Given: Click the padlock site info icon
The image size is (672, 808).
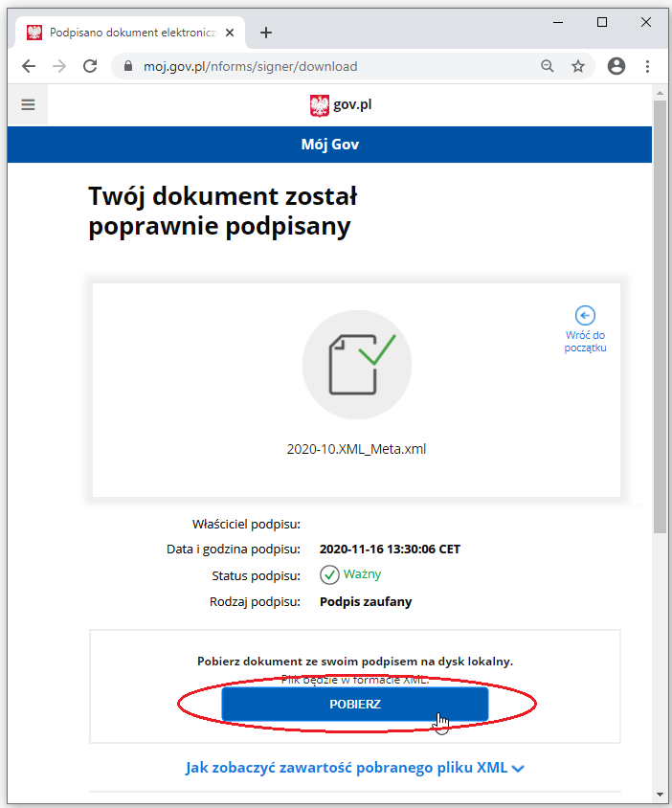Looking at the screenshot, I should (x=128, y=66).
